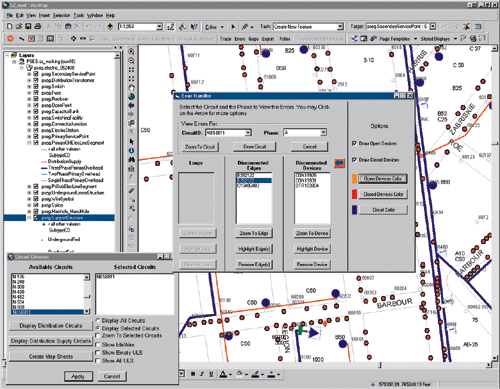Select the highlighted edge in Disconnected Edges list
Image resolution: width=500 pixels, height=389 pixels.
pyautogui.click(x=254, y=180)
